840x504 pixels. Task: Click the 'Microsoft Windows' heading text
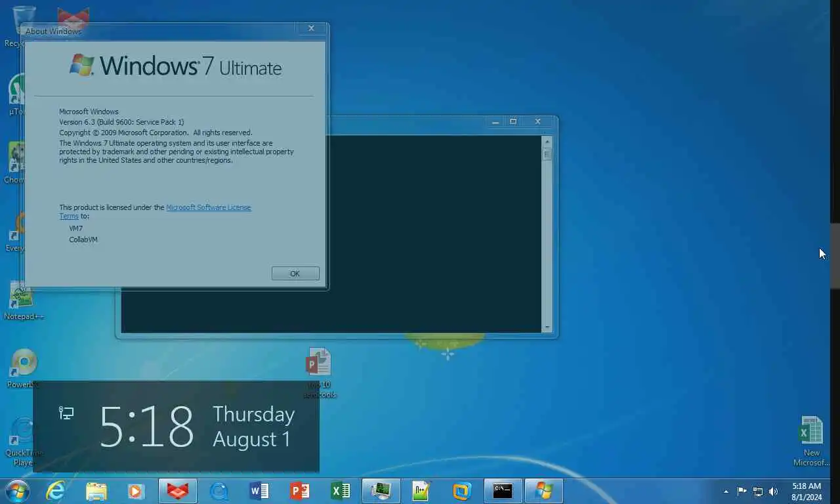tap(89, 112)
